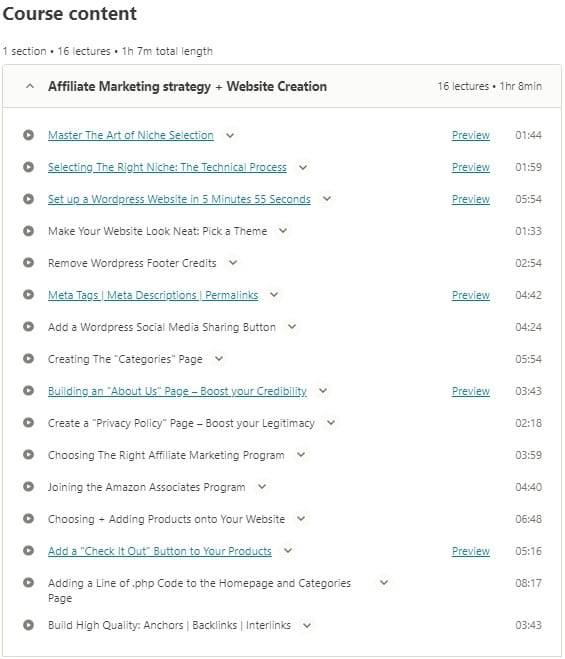Expand details for Joining the Amazon Associates Program
This screenshot has height=659, width=565.
[x=262, y=487]
